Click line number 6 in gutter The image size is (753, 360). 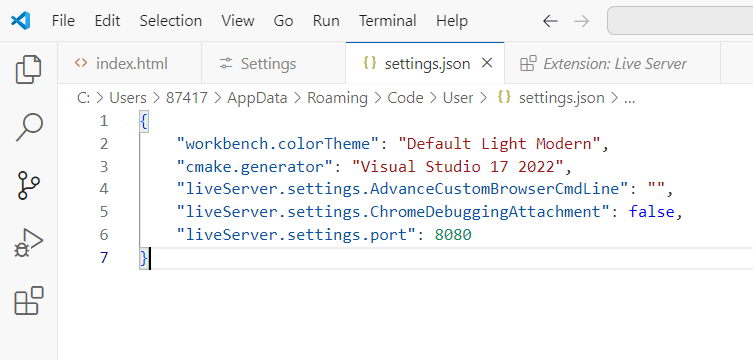click(104, 235)
